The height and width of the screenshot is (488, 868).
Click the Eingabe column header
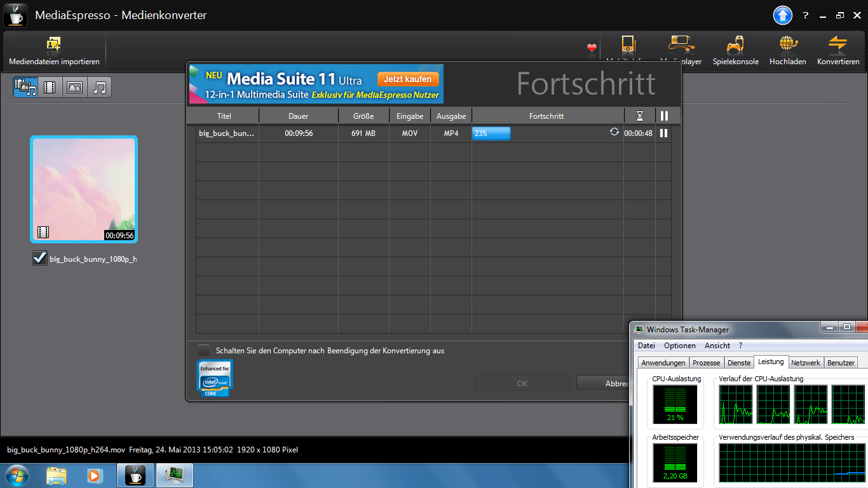coord(410,116)
